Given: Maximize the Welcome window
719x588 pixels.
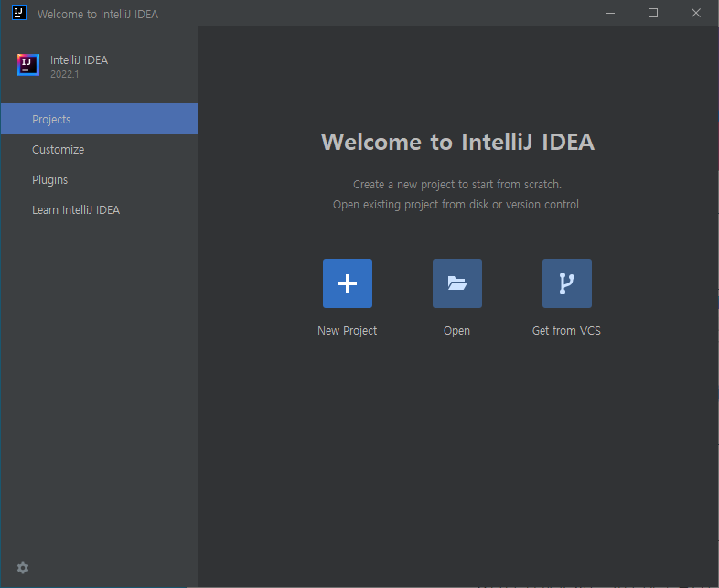Looking at the screenshot, I should click(653, 13).
